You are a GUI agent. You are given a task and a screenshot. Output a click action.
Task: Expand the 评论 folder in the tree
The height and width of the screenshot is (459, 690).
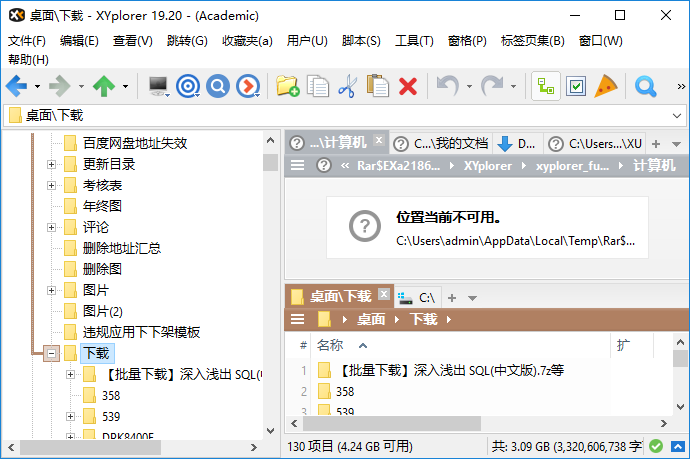click(x=51, y=228)
